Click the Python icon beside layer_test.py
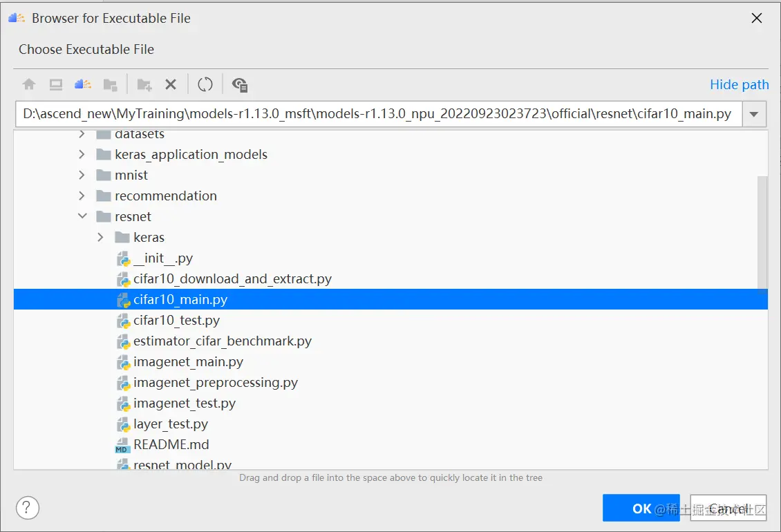The height and width of the screenshot is (532, 781). [x=123, y=425]
